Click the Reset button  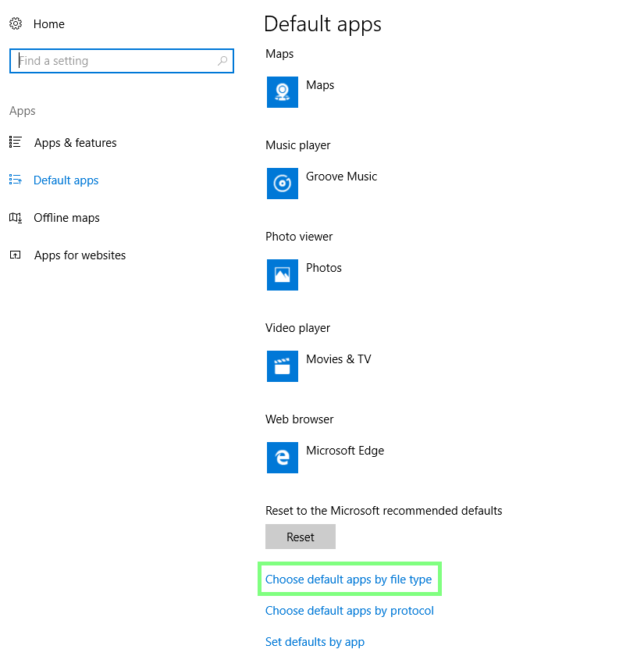[301, 537]
